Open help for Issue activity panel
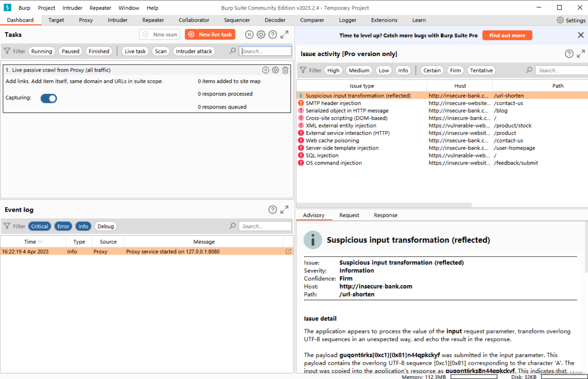Viewport: 588px width, 379px height. pos(569,54)
